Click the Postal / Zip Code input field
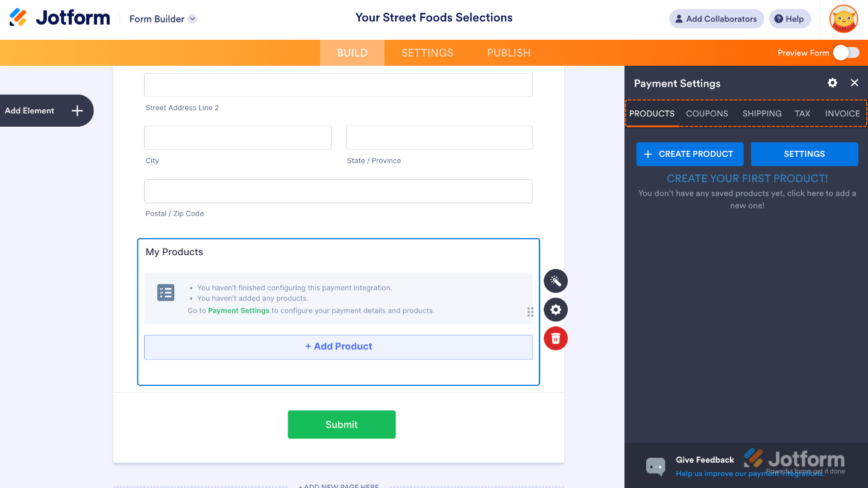Screen dimensions: 868x488 point(338,191)
